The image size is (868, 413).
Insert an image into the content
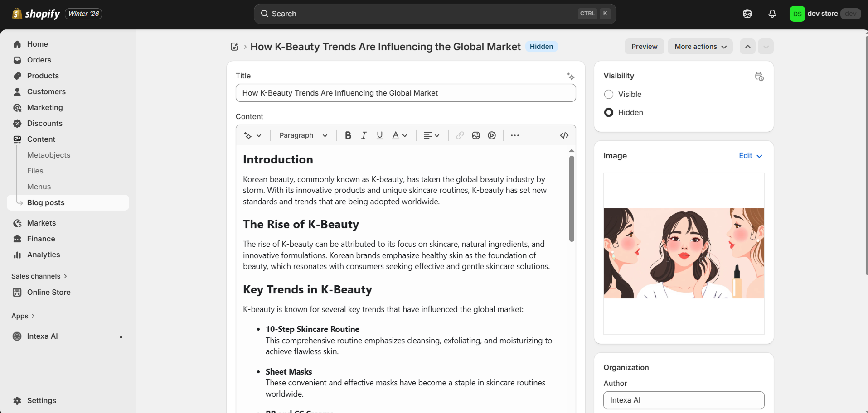476,135
